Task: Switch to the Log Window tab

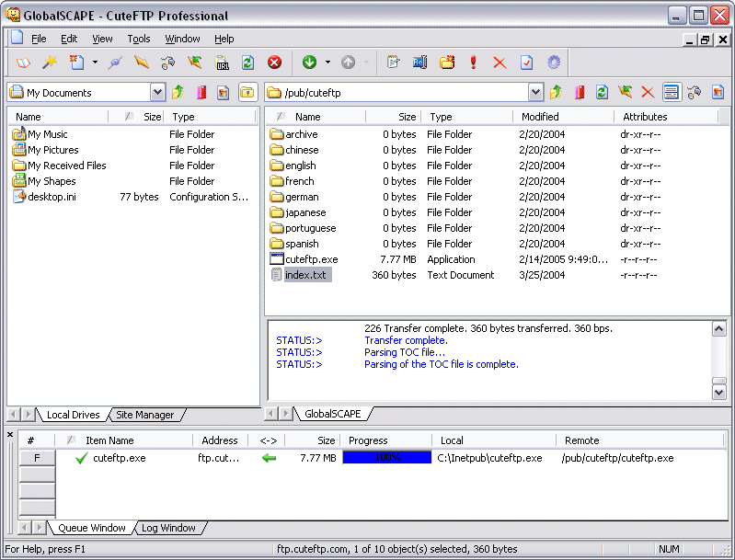Action: (x=168, y=528)
